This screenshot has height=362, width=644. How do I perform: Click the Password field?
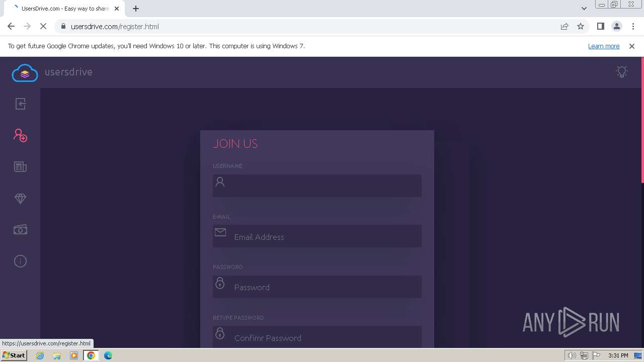pos(317,287)
